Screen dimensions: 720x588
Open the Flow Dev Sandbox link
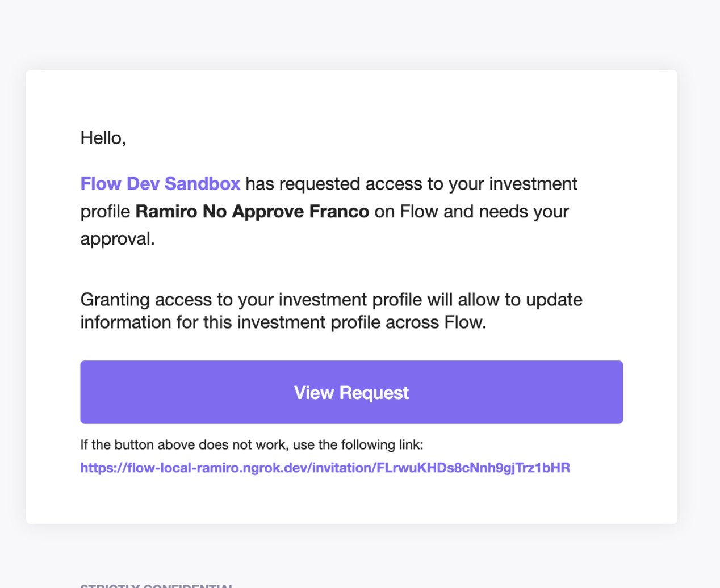click(x=160, y=184)
